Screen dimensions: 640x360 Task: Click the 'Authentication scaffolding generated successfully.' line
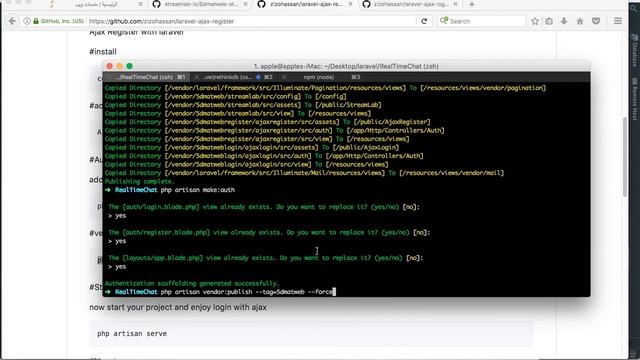tap(192, 283)
